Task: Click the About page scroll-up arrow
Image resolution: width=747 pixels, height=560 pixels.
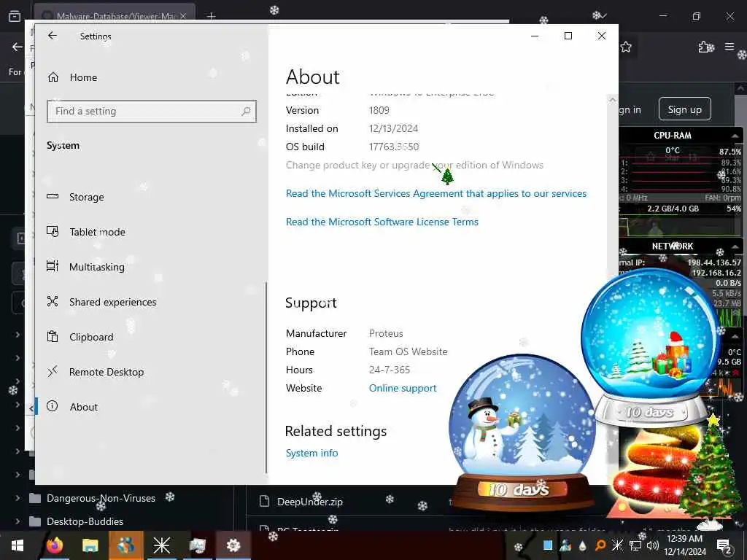Action: (x=612, y=99)
